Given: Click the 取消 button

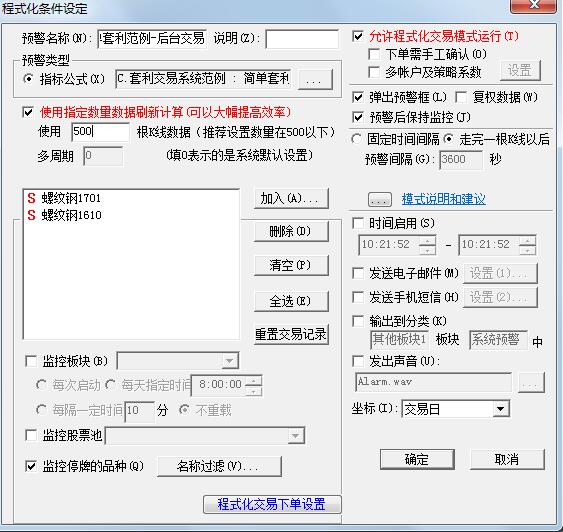Looking at the screenshot, I should pyautogui.click(x=507, y=459).
